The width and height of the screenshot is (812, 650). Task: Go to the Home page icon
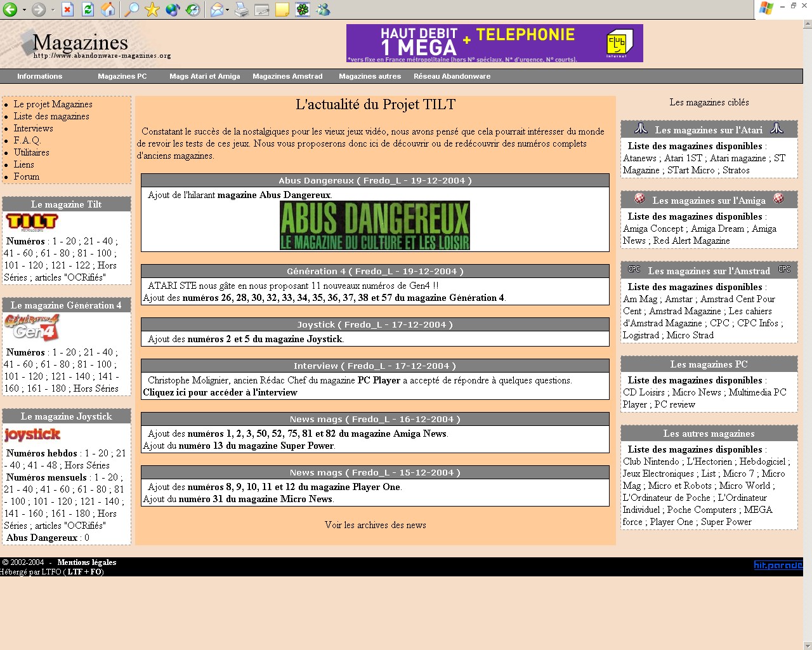click(x=108, y=10)
